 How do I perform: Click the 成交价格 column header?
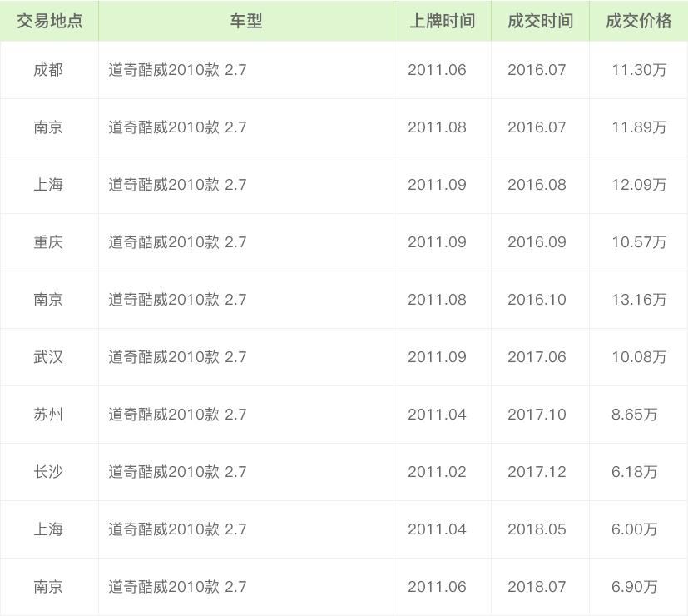tap(638, 21)
